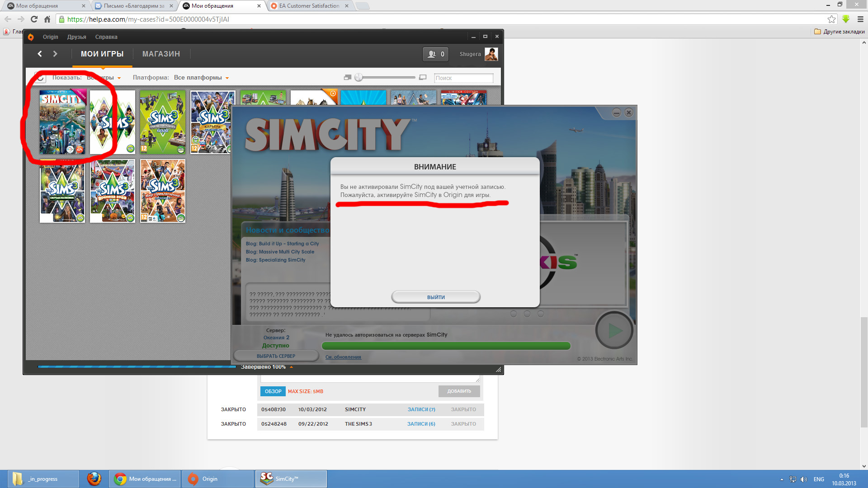Screen dimensions: 868x488
Task: Click the ВЫЙТИ button in the warning dialog
Action: [436, 297]
